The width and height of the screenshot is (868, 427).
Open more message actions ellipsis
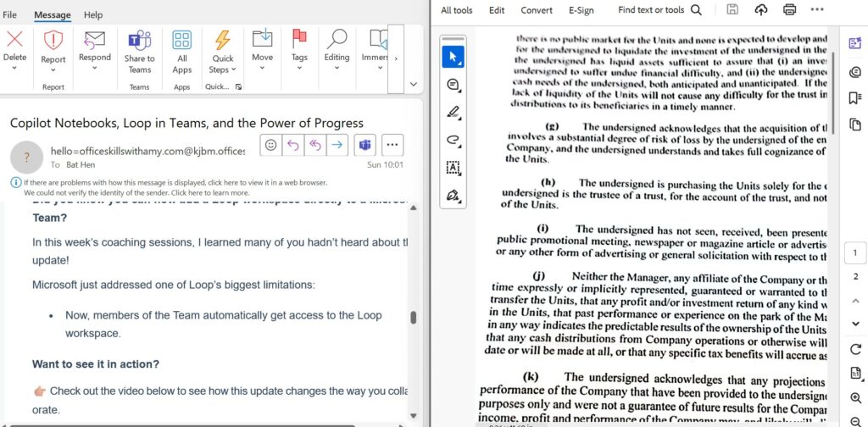tap(392, 145)
